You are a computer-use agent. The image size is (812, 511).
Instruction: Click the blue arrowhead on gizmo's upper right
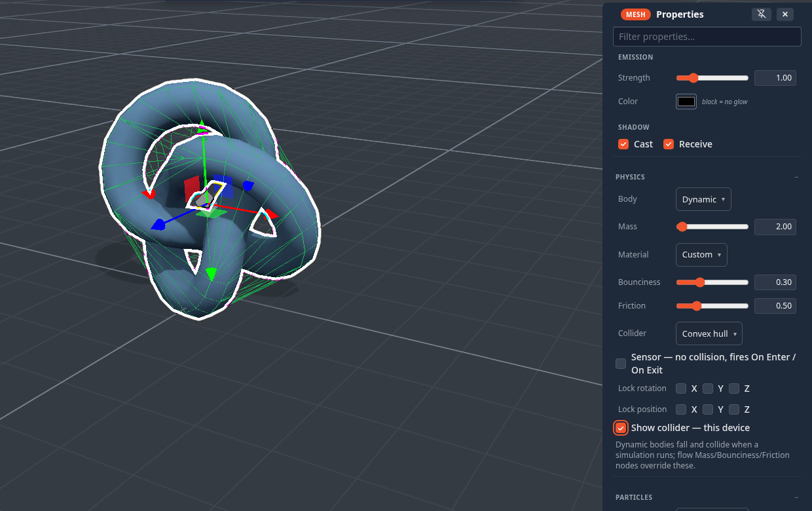(248, 186)
